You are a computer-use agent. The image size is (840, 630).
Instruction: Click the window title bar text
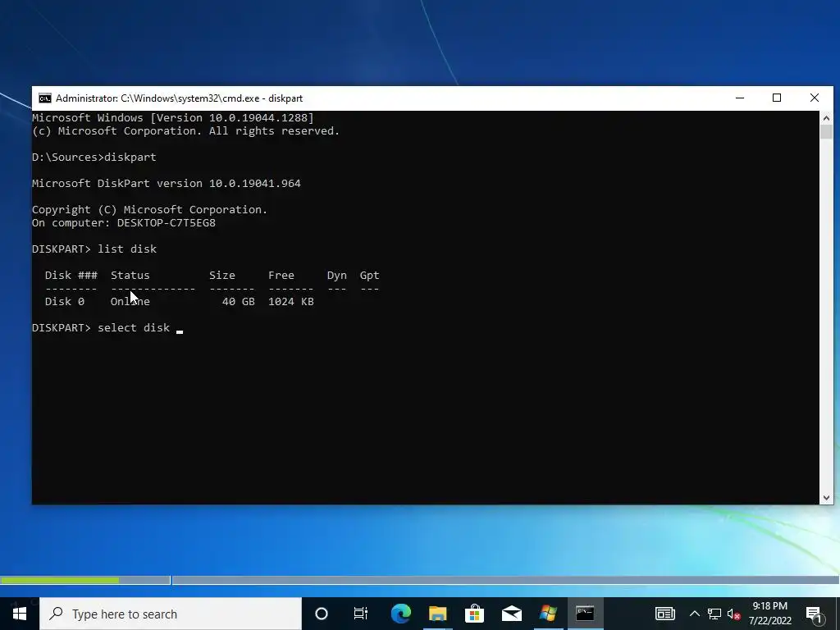point(179,98)
